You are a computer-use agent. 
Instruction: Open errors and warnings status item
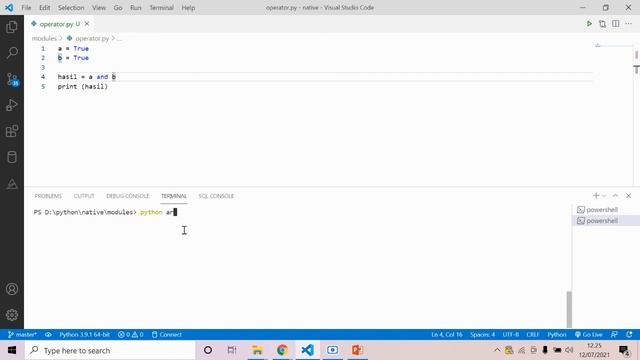click(131, 334)
